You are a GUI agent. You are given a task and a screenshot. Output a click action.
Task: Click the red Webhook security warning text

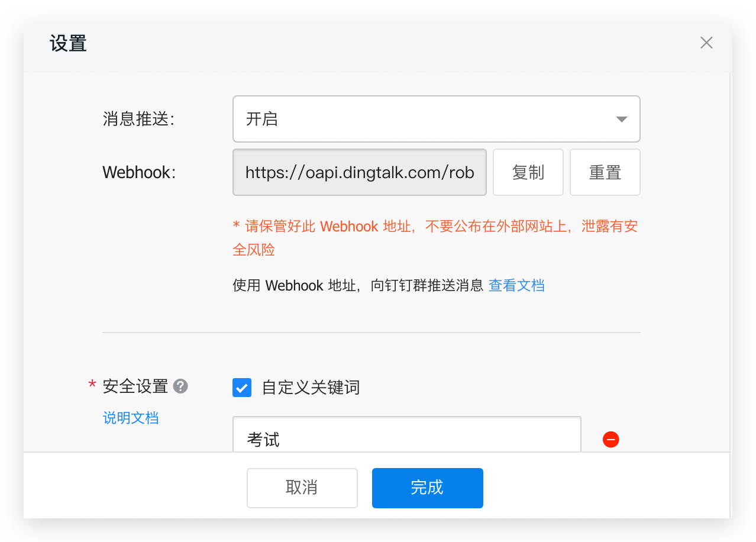[x=435, y=238]
